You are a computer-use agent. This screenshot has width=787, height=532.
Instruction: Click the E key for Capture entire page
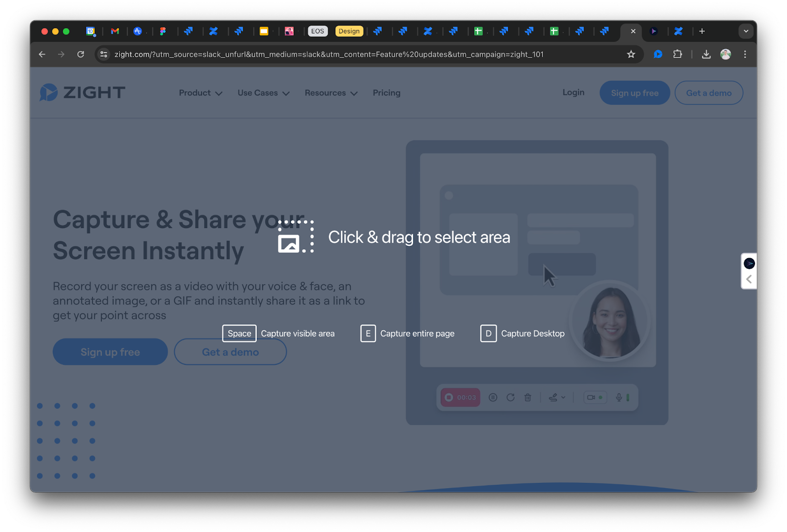pyautogui.click(x=368, y=333)
